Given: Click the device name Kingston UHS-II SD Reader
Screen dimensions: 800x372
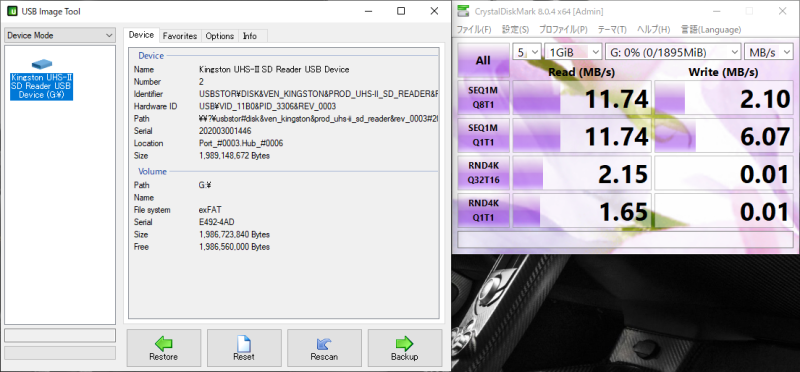Looking at the screenshot, I should click(x=274, y=69).
